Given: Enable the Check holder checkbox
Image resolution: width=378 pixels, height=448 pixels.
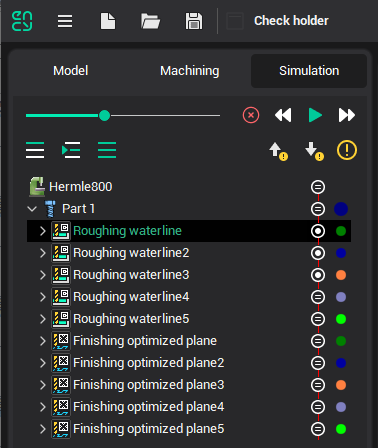Looking at the screenshot, I should 235,21.
